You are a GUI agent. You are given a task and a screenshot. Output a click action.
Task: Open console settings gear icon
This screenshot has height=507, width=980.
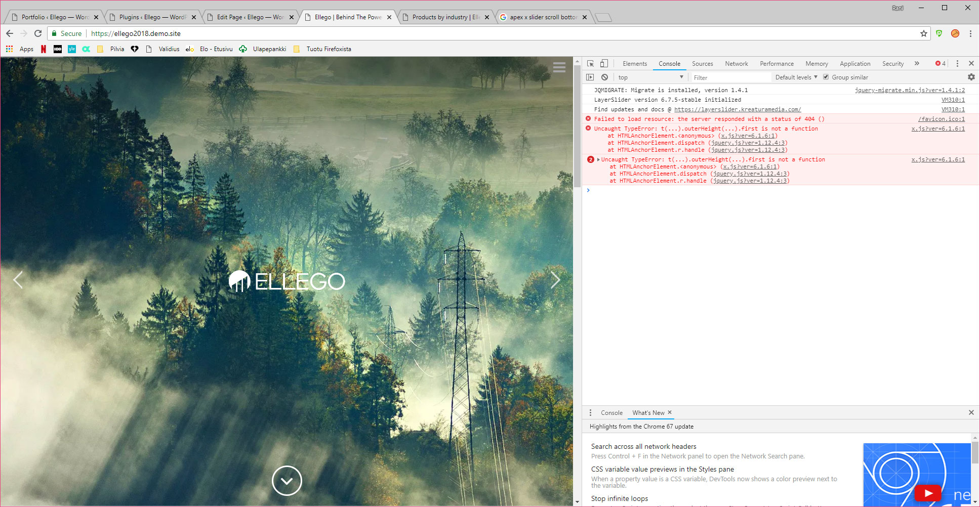pos(971,77)
